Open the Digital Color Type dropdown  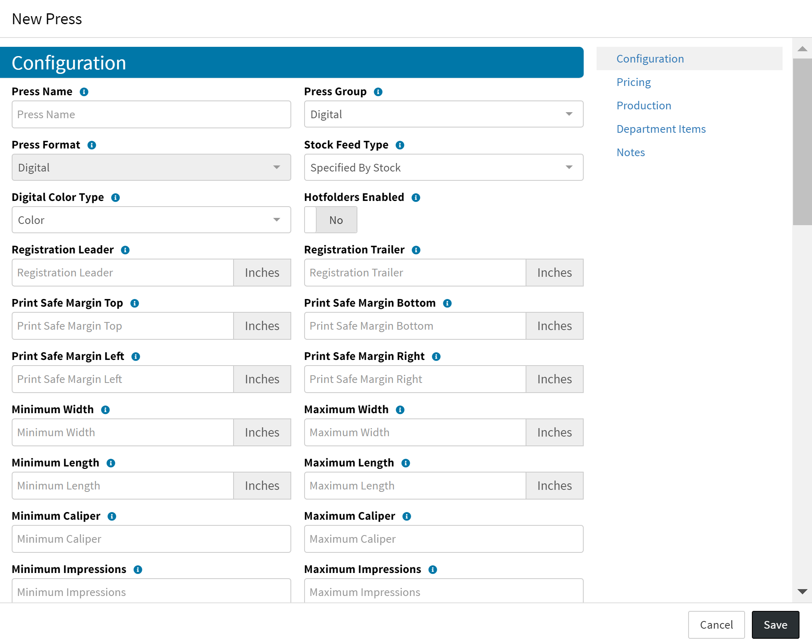coord(151,220)
